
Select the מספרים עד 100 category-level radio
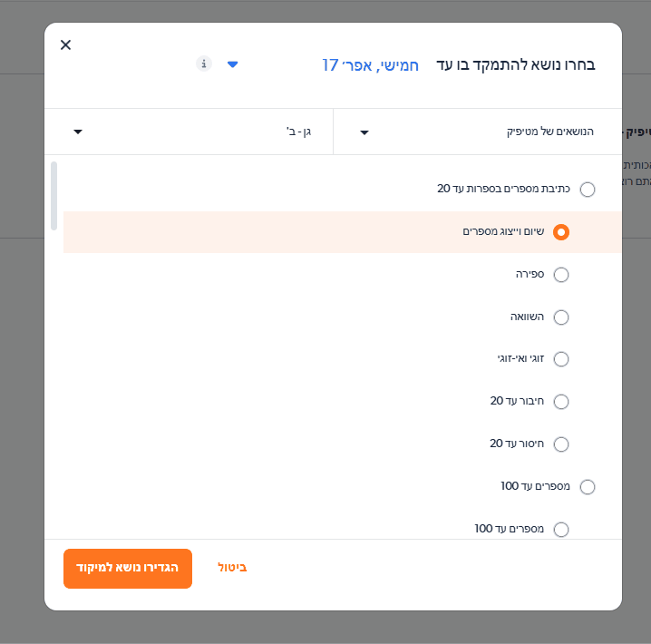(x=588, y=487)
